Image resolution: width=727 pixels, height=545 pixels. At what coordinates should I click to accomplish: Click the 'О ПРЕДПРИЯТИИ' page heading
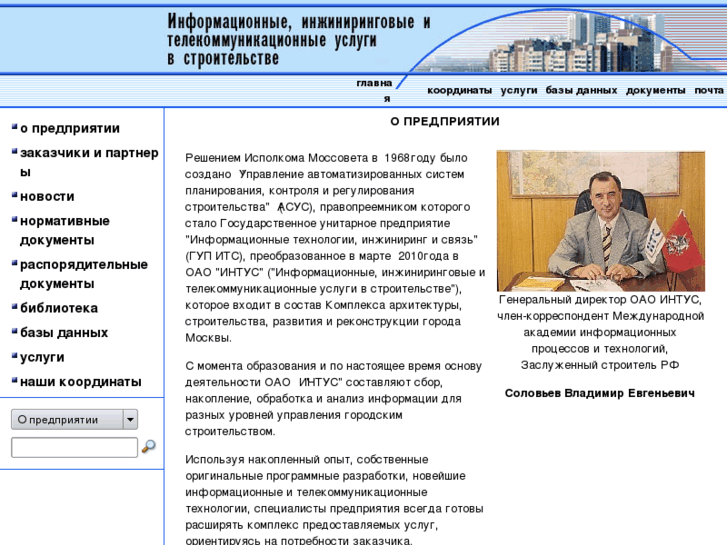click(445, 122)
